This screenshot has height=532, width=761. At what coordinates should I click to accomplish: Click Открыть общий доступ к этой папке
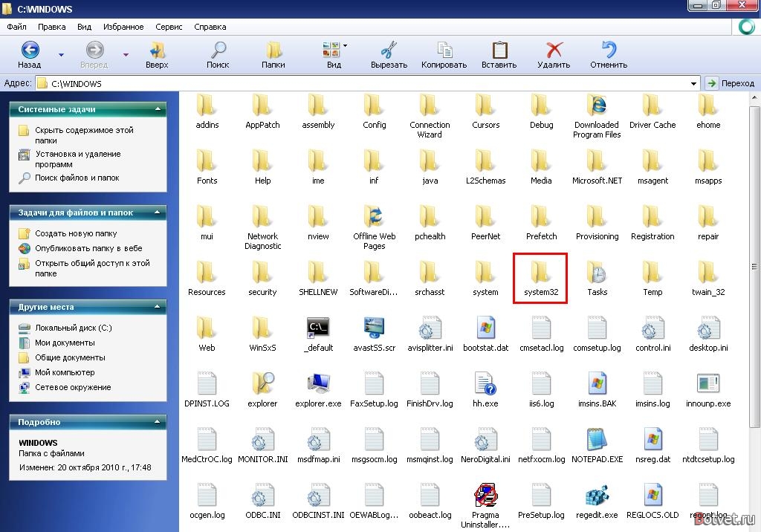(x=92, y=268)
